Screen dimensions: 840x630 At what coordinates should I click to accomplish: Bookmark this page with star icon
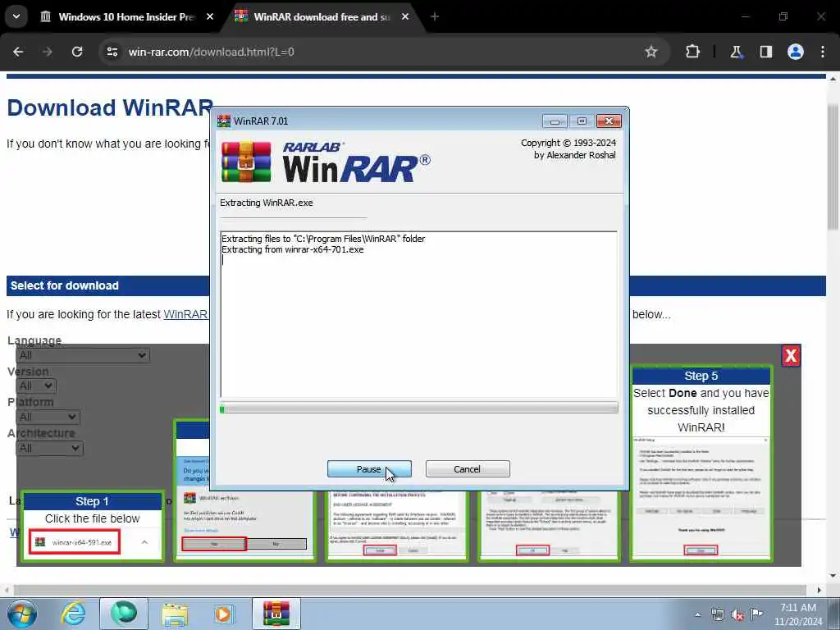pyautogui.click(x=651, y=52)
